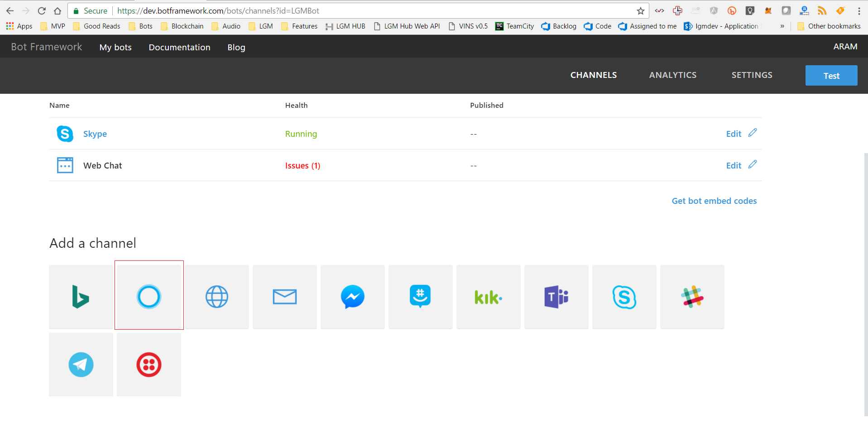Click the address bar URL
The width and height of the screenshot is (868, 448).
tap(218, 11)
